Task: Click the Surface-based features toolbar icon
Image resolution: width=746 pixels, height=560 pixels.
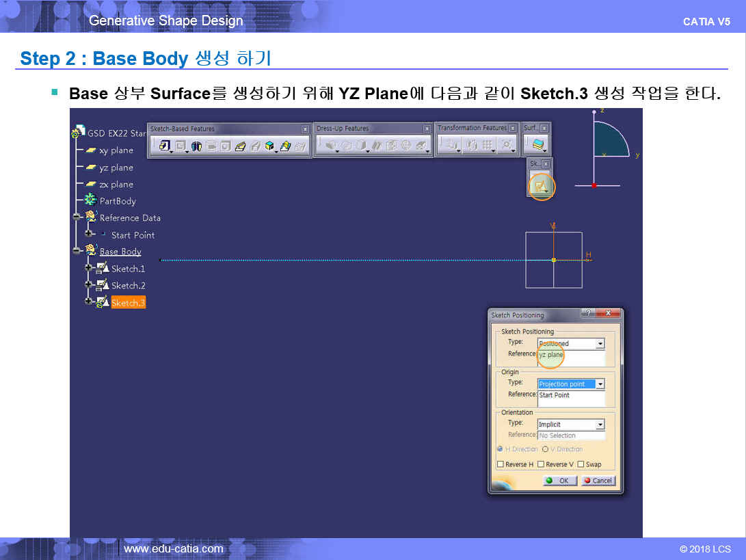Action: pyautogui.click(x=539, y=145)
